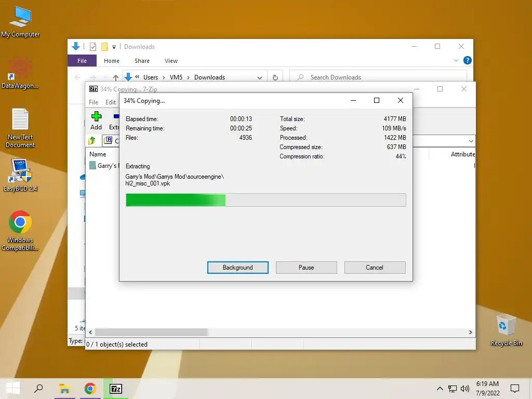This screenshot has height=399, width=532.
Task: Click the Properties checkmark quick access icon
Action: 92,47
